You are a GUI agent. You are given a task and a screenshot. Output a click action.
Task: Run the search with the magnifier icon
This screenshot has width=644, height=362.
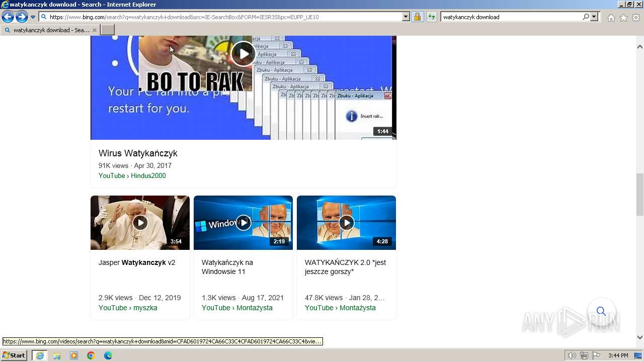(x=586, y=17)
